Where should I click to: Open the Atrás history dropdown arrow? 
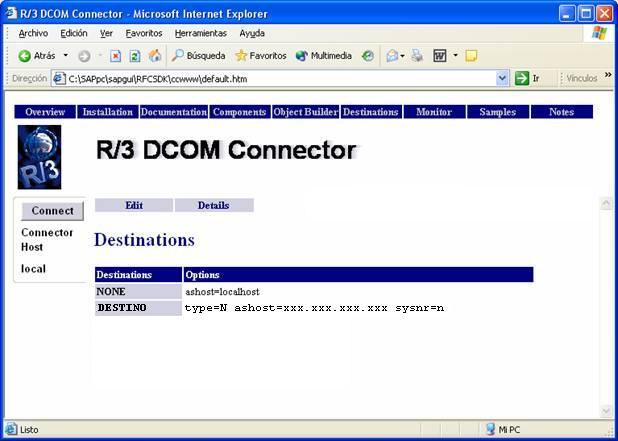click(x=66, y=56)
